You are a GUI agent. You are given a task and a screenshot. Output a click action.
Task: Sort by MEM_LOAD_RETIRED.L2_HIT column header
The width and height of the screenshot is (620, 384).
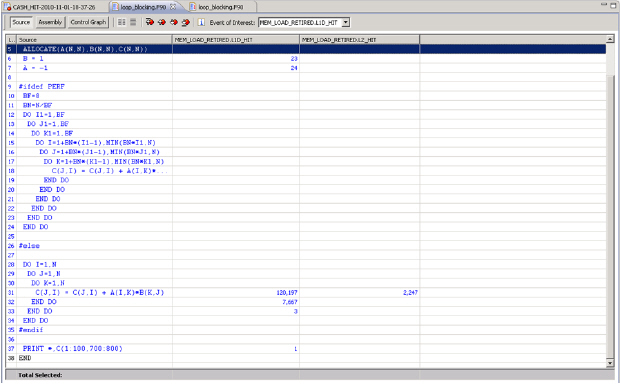(359, 40)
